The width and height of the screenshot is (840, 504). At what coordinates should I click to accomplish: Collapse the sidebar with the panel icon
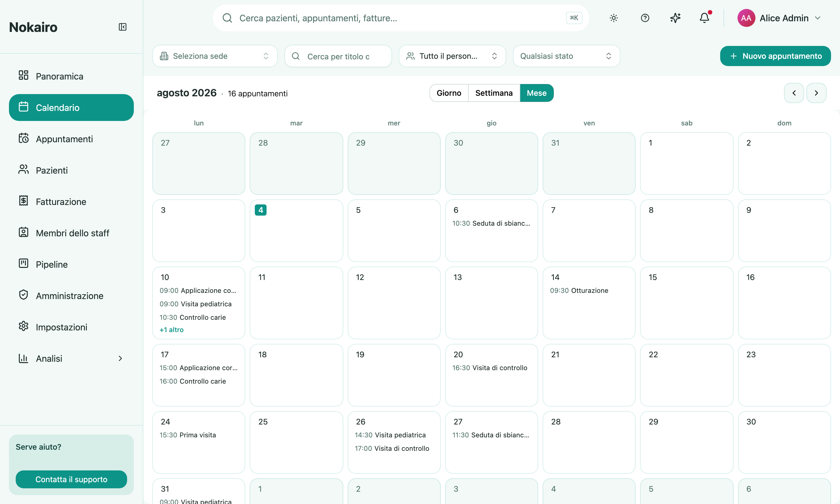[x=123, y=27]
